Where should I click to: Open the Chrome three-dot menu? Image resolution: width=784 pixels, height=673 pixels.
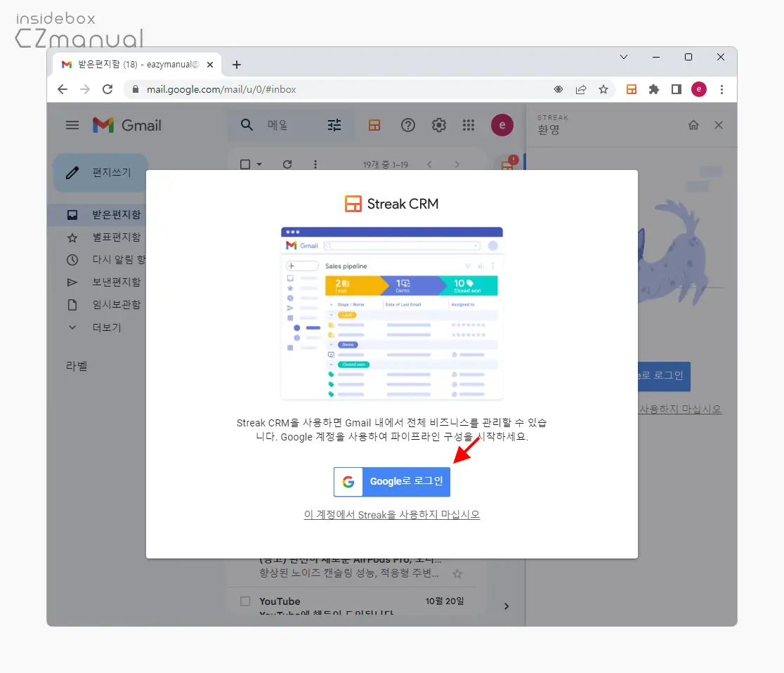tap(721, 89)
